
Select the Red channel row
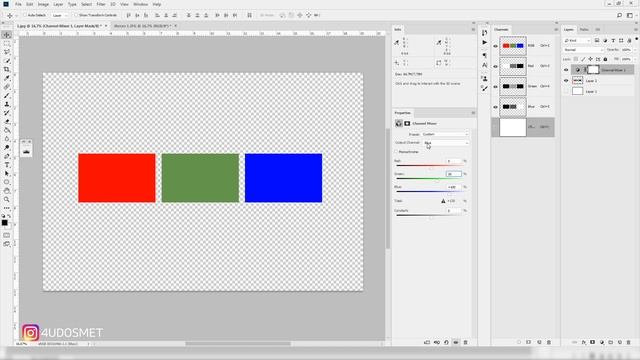coord(523,66)
